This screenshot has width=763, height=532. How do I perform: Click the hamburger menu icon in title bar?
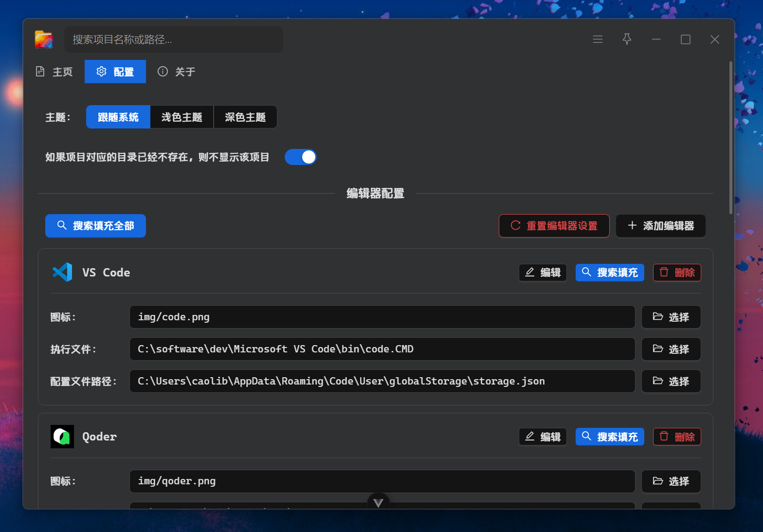[x=598, y=39]
